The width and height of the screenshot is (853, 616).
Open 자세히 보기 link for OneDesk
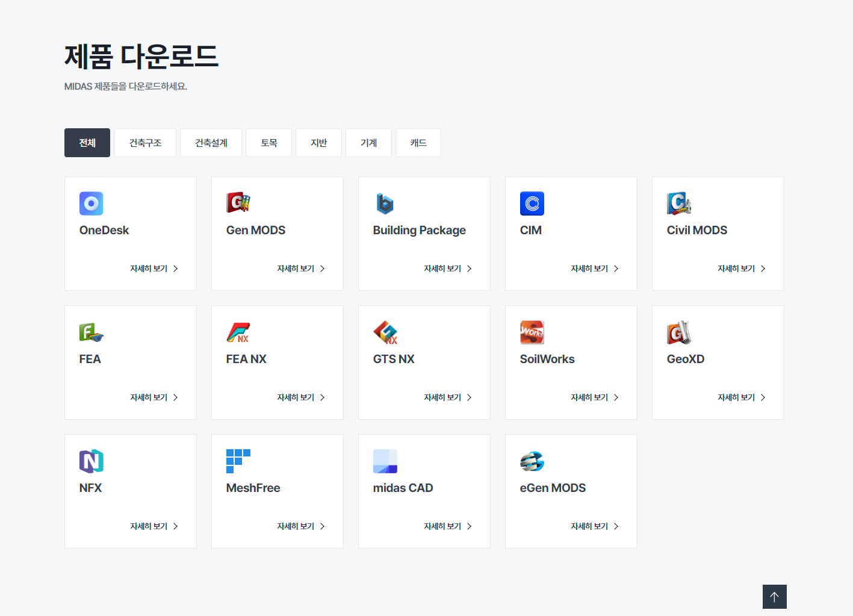coord(154,269)
